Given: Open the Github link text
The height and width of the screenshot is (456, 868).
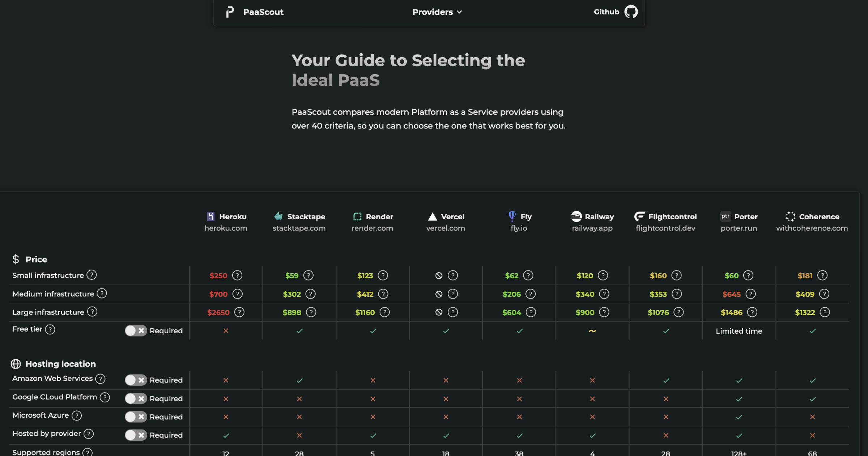Looking at the screenshot, I should (x=607, y=12).
